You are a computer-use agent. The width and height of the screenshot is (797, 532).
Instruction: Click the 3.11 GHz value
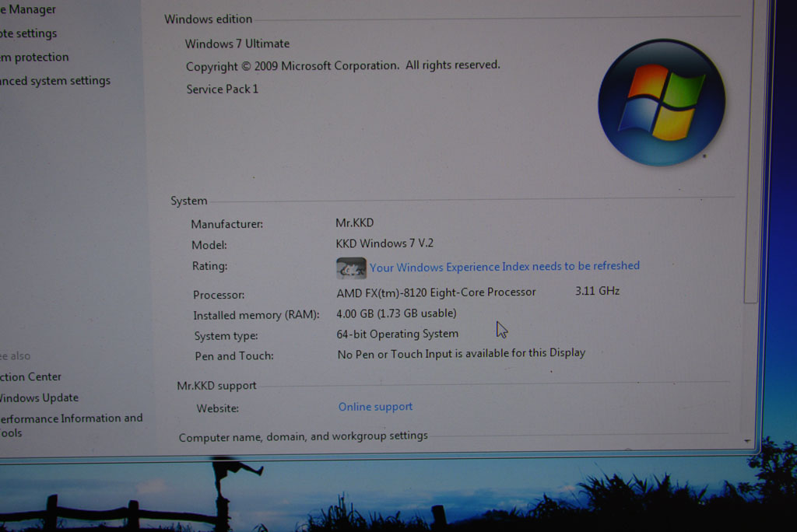point(597,291)
